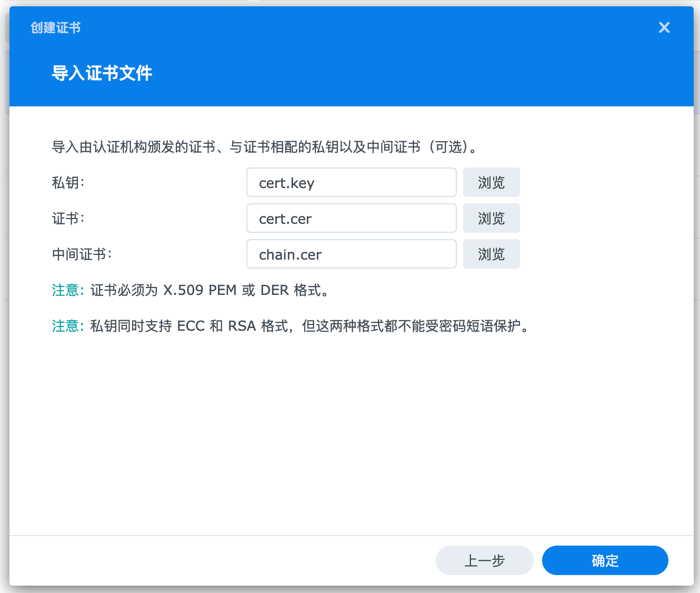The width and height of the screenshot is (700, 593).
Task: Click the teal 注意 label before X.509 note
Action: click(66, 290)
